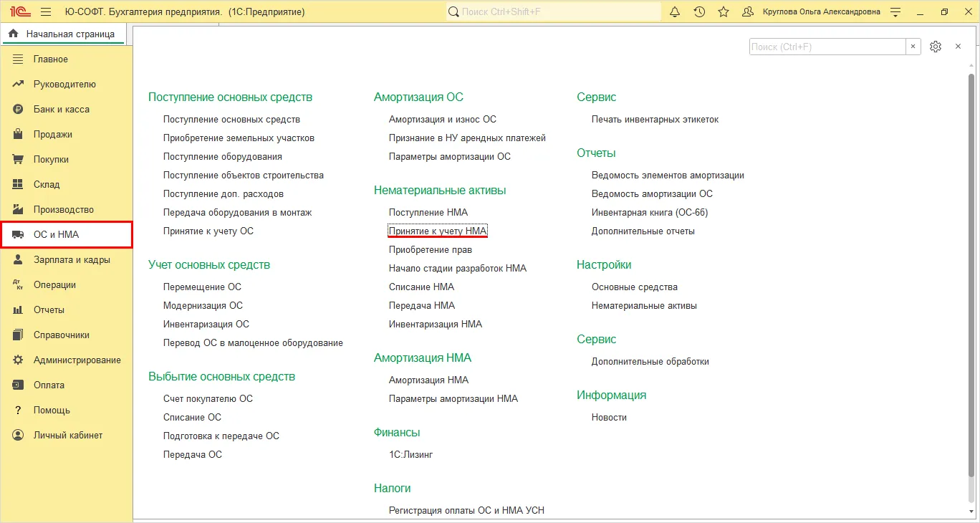Click the Администрирование gear icon

pyautogui.click(x=19, y=360)
